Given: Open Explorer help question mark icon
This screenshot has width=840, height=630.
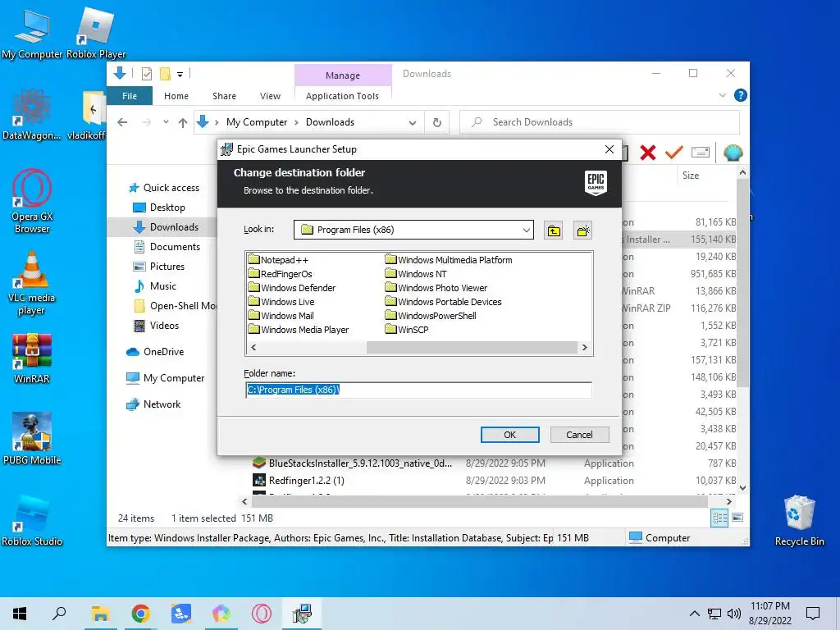Looking at the screenshot, I should 741,95.
